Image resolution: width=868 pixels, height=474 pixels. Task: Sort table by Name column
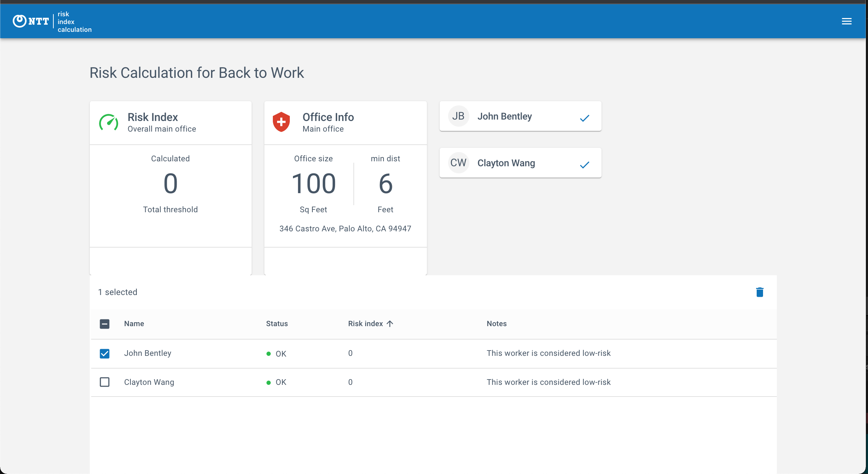click(134, 324)
